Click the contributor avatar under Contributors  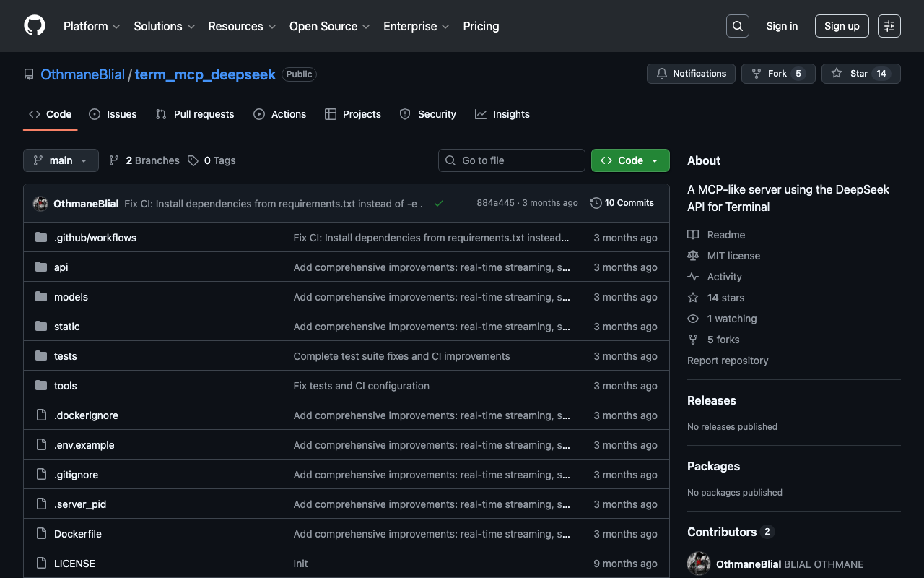tap(699, 564)
